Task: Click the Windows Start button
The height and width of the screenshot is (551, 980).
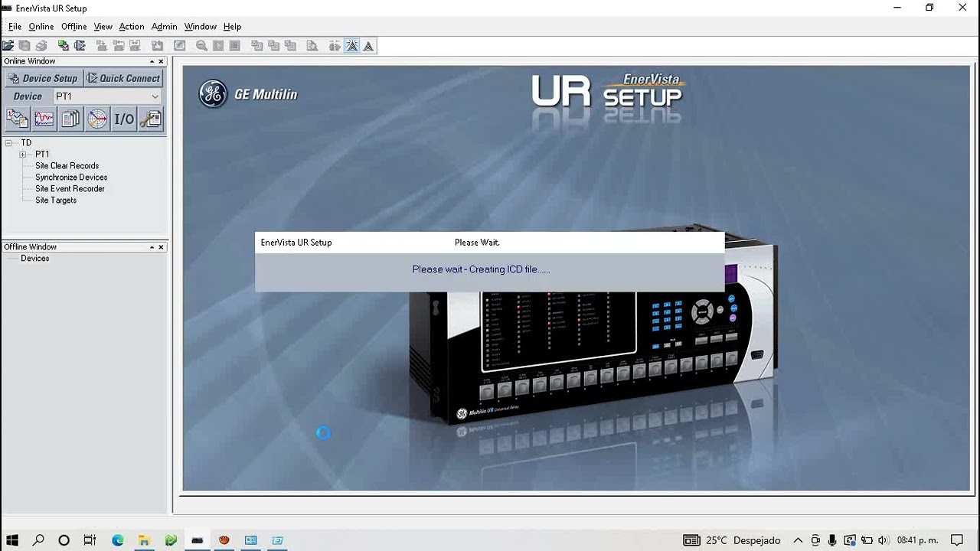Action: tap(12, 540)
